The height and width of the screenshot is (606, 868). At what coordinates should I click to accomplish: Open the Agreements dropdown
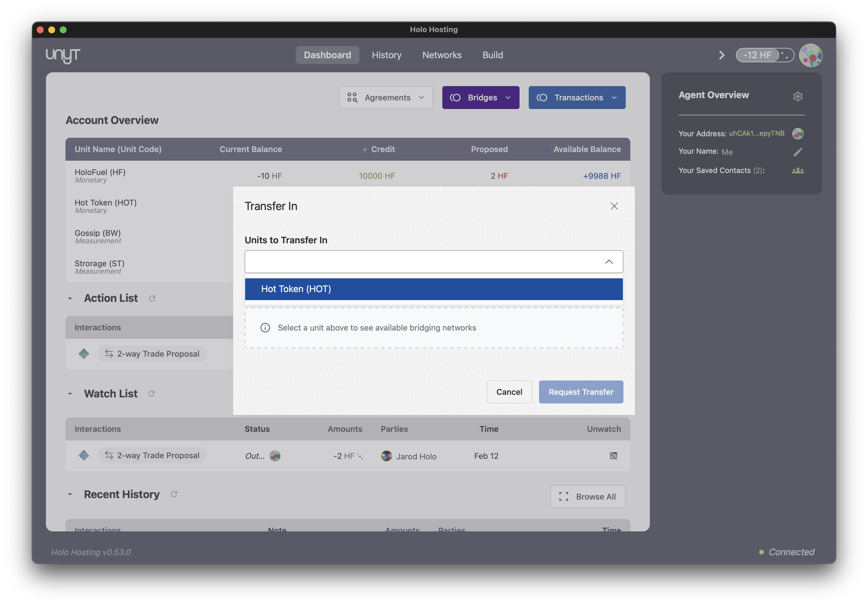[385, 98]
